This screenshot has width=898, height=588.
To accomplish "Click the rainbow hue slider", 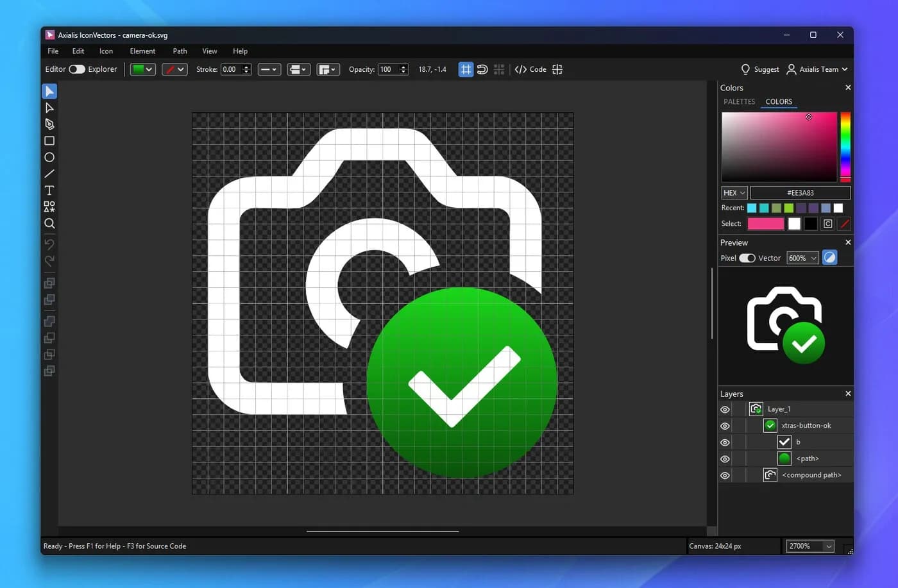I will coord(845,147).
